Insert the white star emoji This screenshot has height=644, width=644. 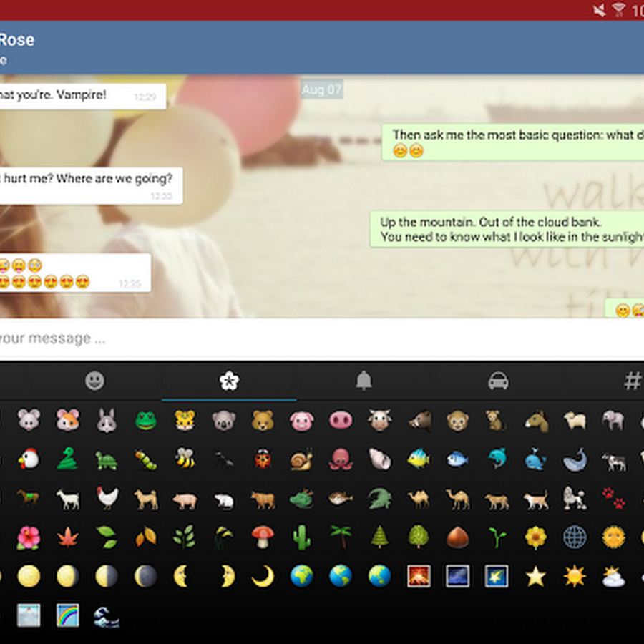tap(535, 576)
